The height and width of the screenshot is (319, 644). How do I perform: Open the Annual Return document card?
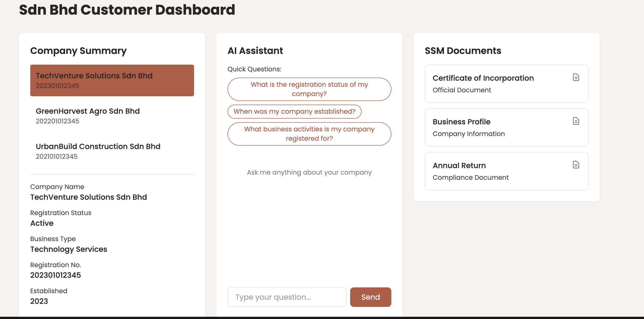click(506, 171)
